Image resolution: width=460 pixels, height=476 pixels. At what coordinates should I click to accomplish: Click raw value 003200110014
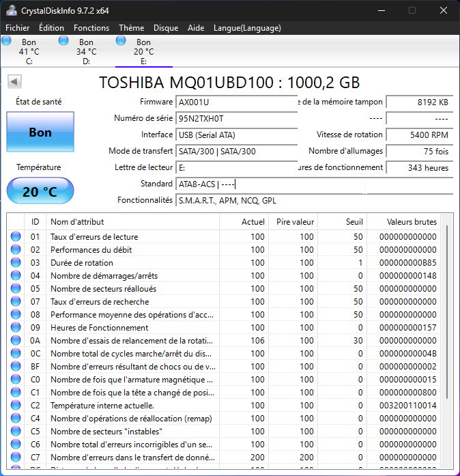(408, 405)
